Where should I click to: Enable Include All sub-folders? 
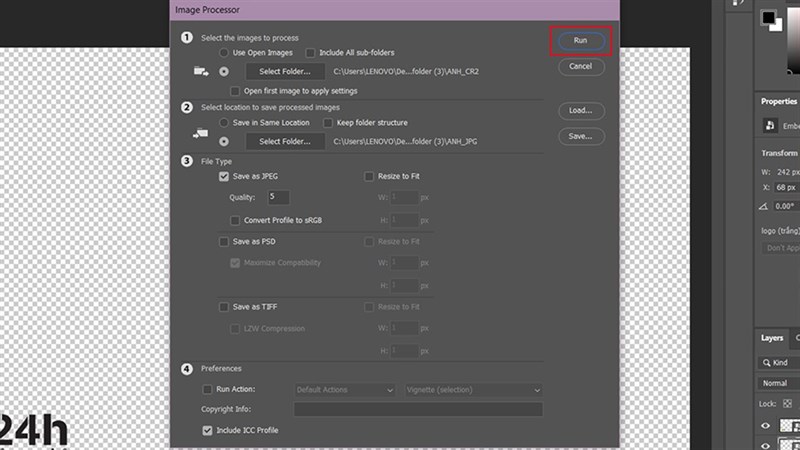pyautogui.click(x=310, y=53)
